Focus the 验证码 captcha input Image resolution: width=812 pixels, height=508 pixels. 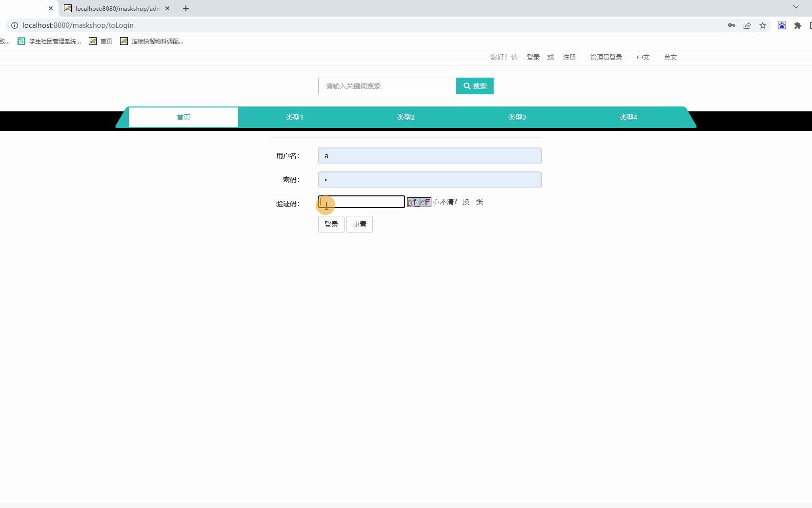pos(362,202)
